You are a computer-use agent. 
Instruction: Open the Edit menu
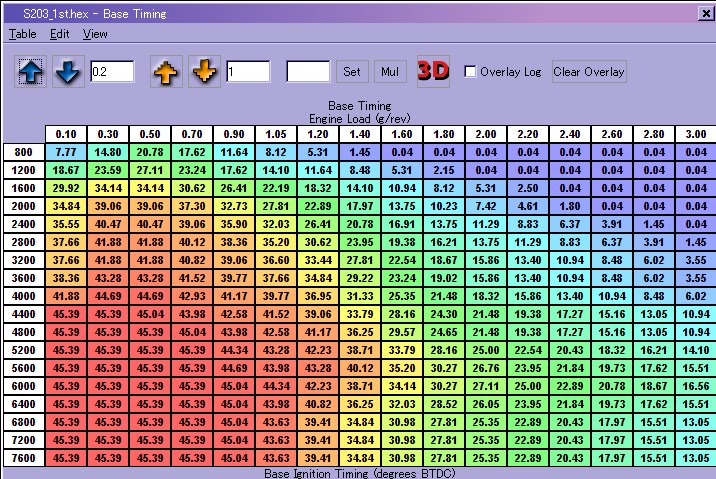(59, 34)
